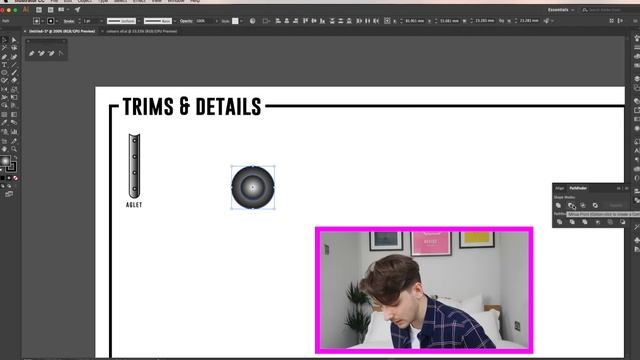The image size is (640, 360).
Task: Select the Paintbrush tool
Action: tap(14, 73)
